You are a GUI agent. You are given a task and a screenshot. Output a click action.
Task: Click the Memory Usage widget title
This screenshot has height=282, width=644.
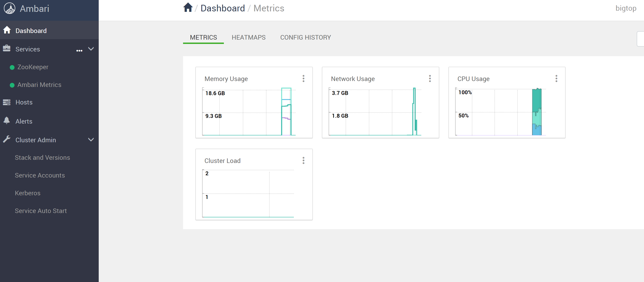click(226, 79)
